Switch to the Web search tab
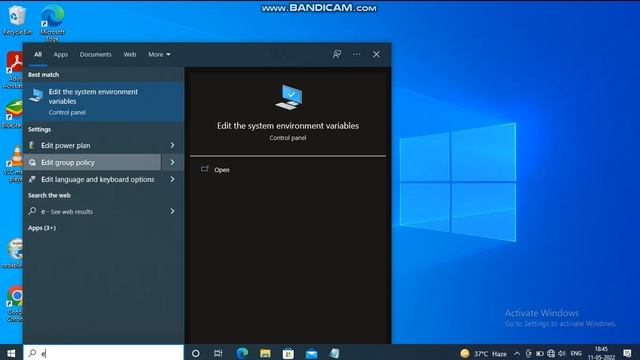The image size is (640, 360). click(x=130, y=54)
